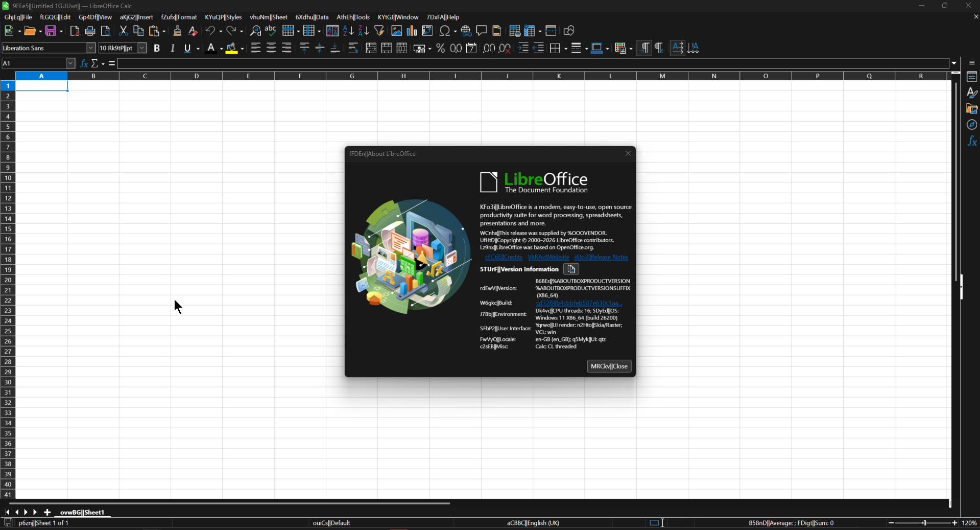Open the Name Box dropdown arrow
The image size is (980, 530).
(70, 63)
